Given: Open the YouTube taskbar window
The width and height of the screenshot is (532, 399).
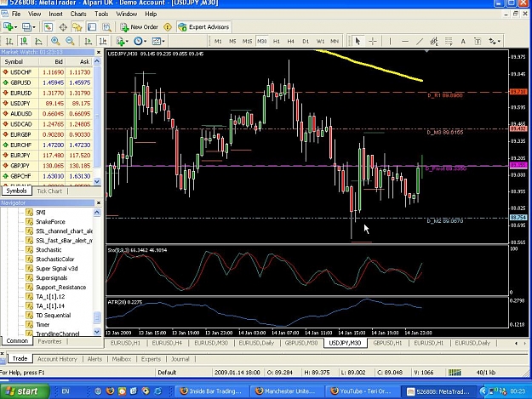Looking at the screenshot, I should tap(362, 391).
